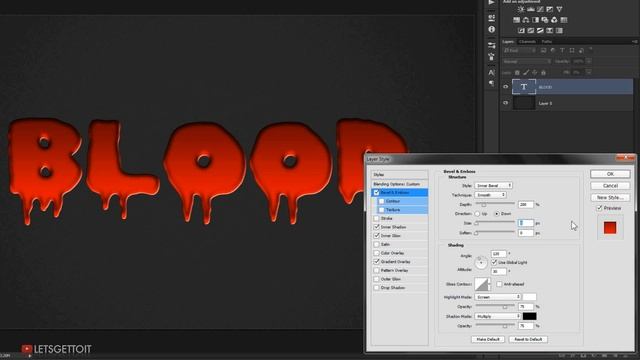640x360 pixels.
Task: Select the Down direction radio button
Action: pos(497,213)
